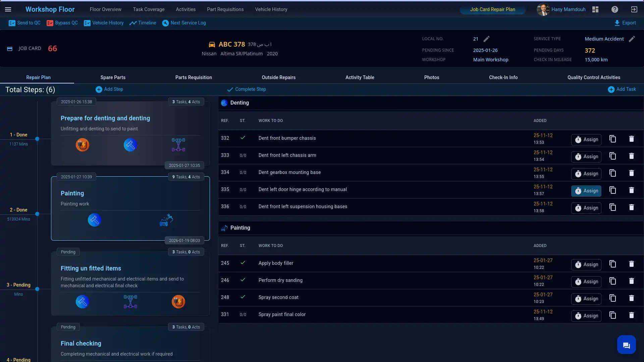Viewport: 644px width, 362px height.
Task: Open the Timeline from the toolbar
Action: click(x=143, y=23)
